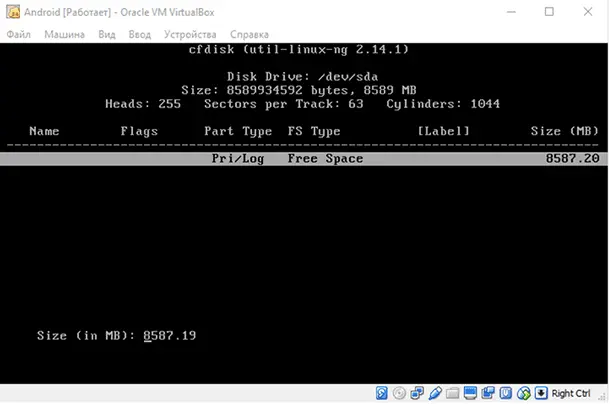
Task: Click the hard disk activity status icon
Action: tap(383, 393)
